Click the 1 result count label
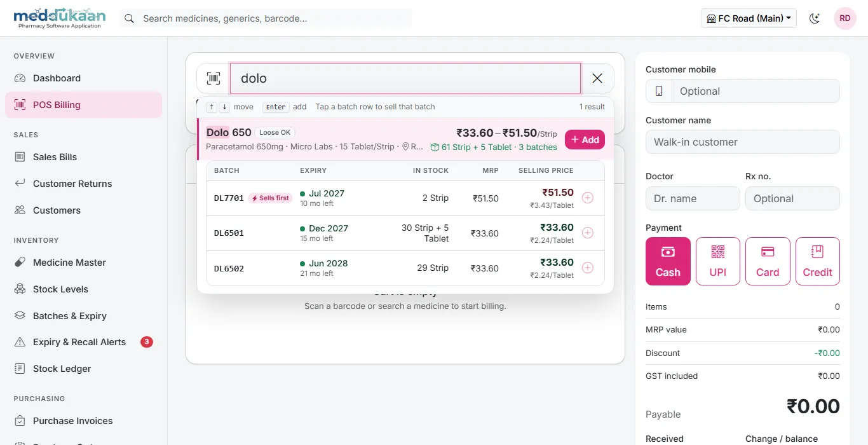The width and height of the screenshot is (868, 445). tap(592, 107)
